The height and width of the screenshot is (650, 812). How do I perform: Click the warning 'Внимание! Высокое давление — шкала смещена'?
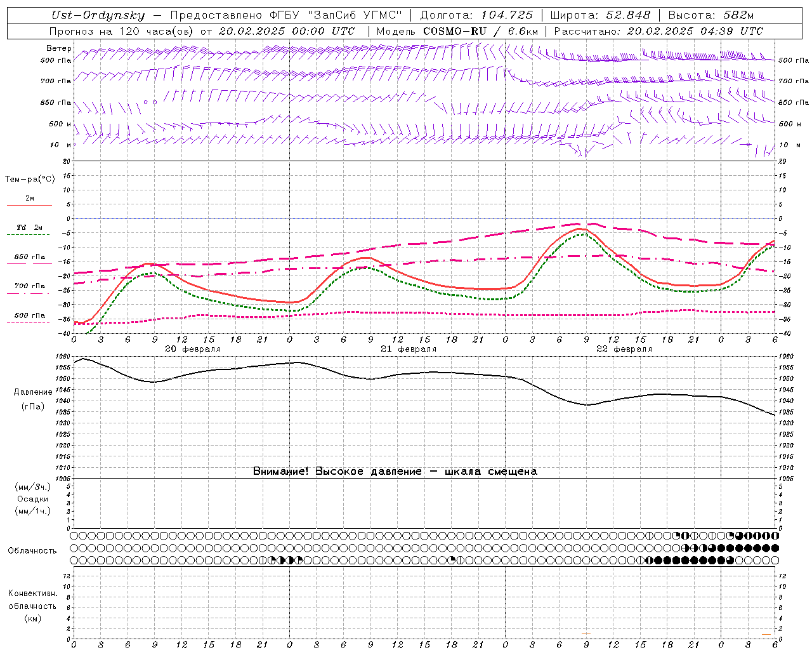coord(395,472)
